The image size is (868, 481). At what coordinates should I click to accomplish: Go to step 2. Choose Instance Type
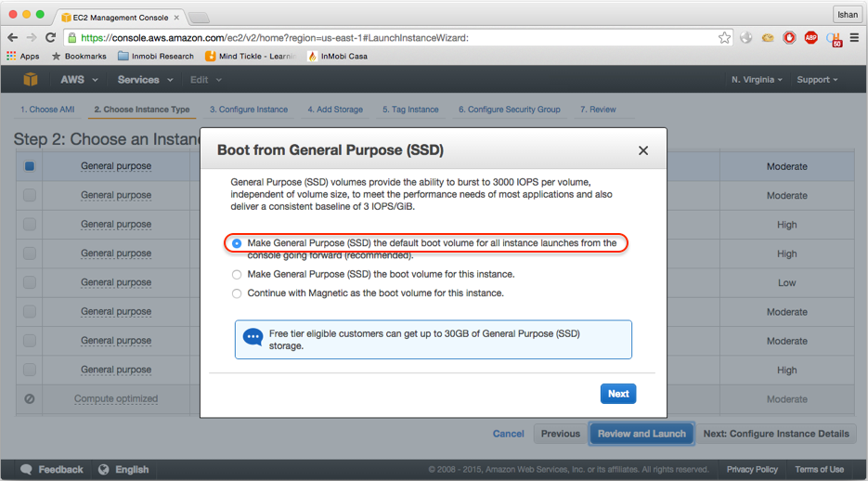tap(142, 110)
